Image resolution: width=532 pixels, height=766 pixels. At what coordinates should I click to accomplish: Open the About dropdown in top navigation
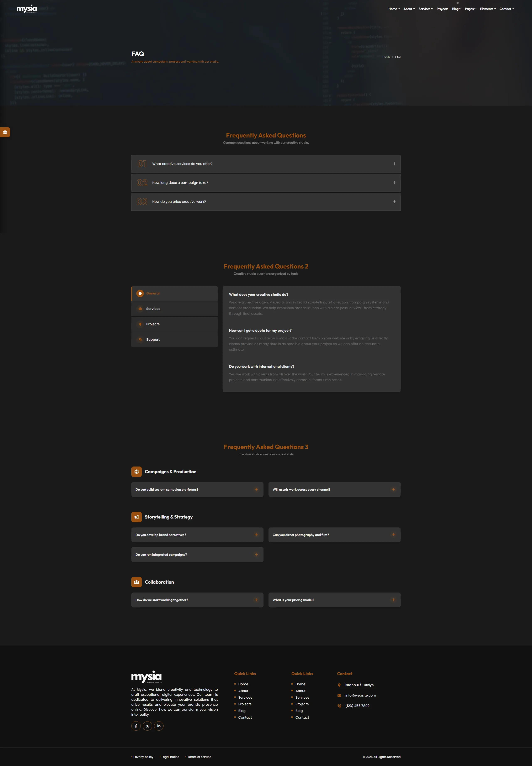(x=409, y=9)
